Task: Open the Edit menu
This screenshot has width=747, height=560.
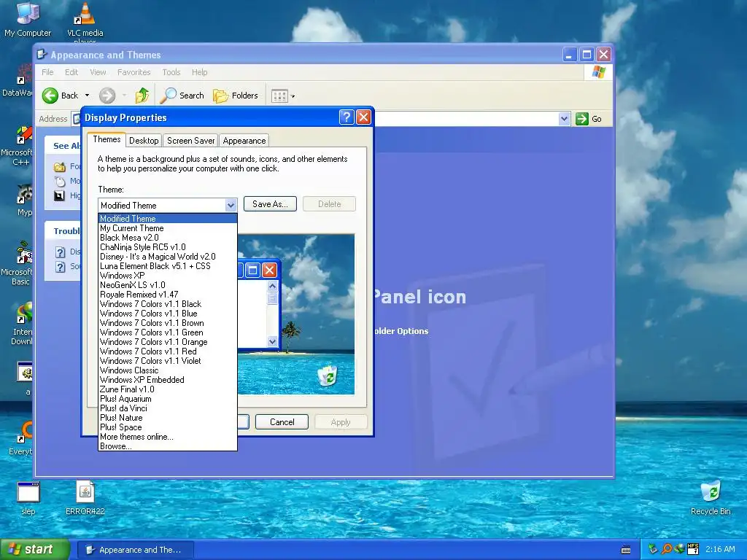Action: click(71, 72)
